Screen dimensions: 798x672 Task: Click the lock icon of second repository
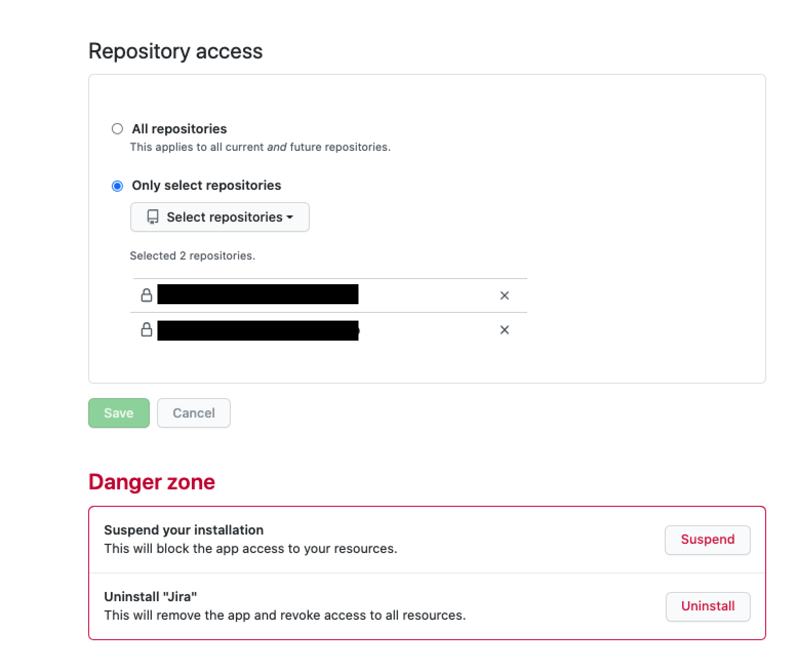[x=147, y=329]
